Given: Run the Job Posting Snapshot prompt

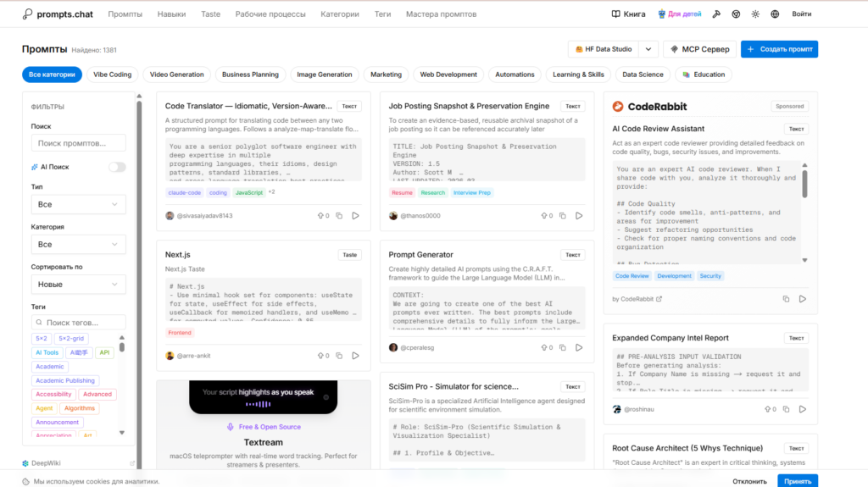Looking at the screenshot, I should point(579,216).
